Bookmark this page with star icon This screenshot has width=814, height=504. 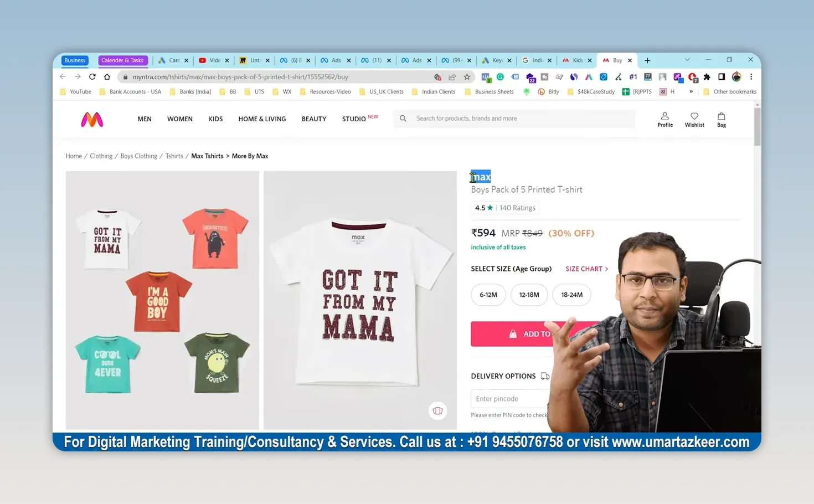click(x=467, y=77)
